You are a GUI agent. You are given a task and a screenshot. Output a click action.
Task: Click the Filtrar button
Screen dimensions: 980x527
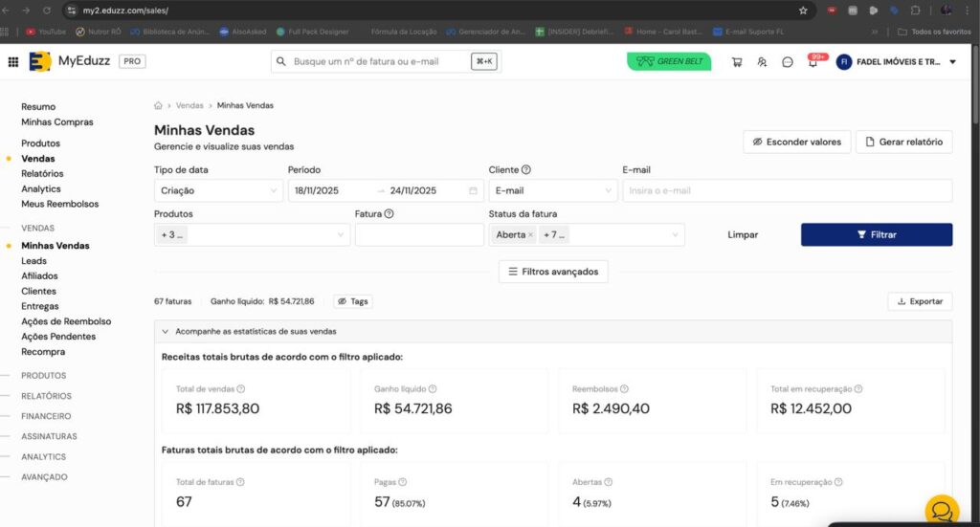pyautogui.click(x=876, y=234)
